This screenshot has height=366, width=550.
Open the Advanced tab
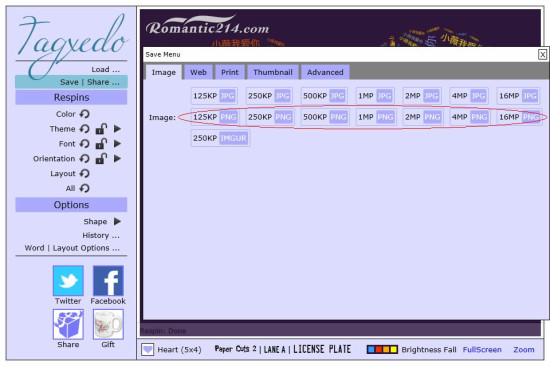325,72
